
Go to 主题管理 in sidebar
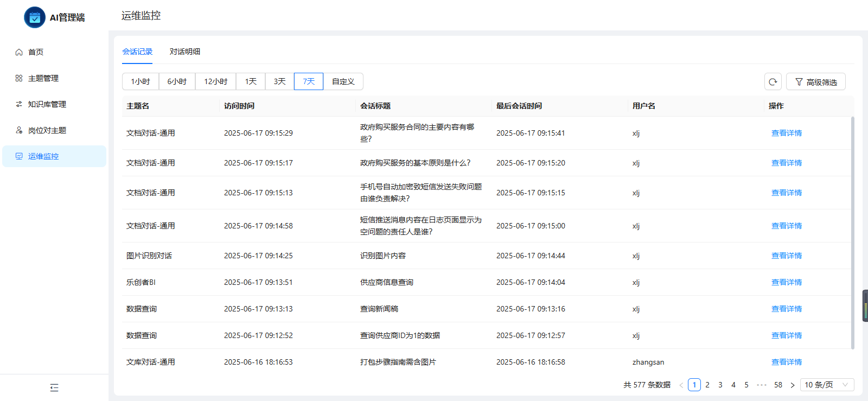[x=43, y=78]
